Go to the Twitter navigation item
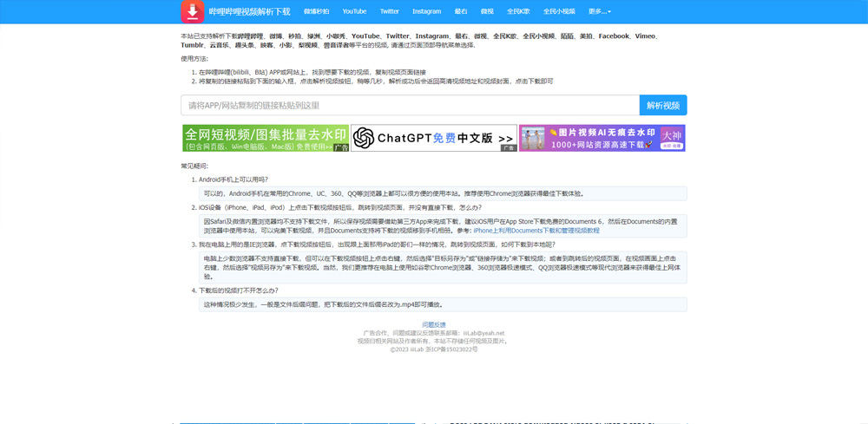 click(389, 11)
